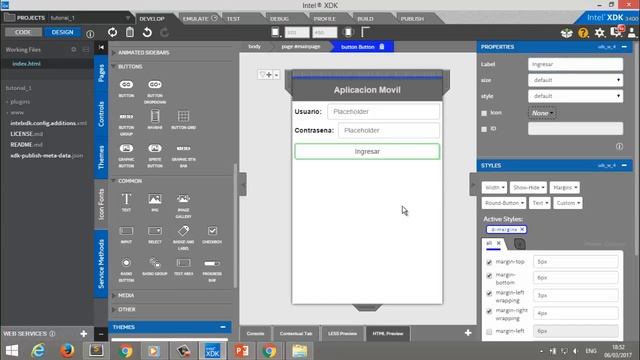Screen dimensions: 640x360
Task: Open the Width styles dropdown
Action: tap(494, 187)
